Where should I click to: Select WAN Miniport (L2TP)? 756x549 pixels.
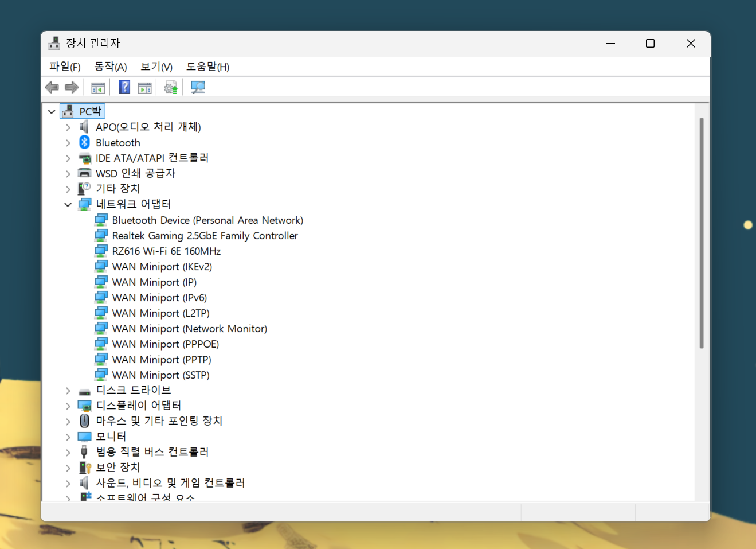(161, 313)
